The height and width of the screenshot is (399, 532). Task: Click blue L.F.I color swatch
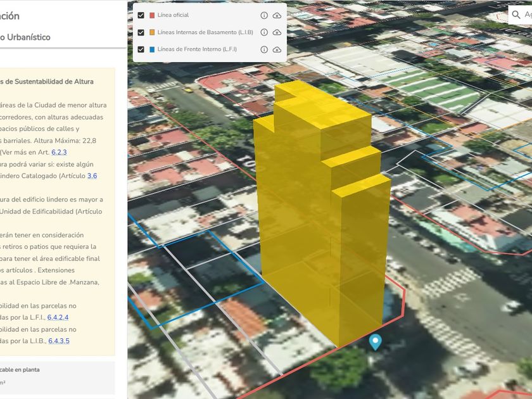152,49
